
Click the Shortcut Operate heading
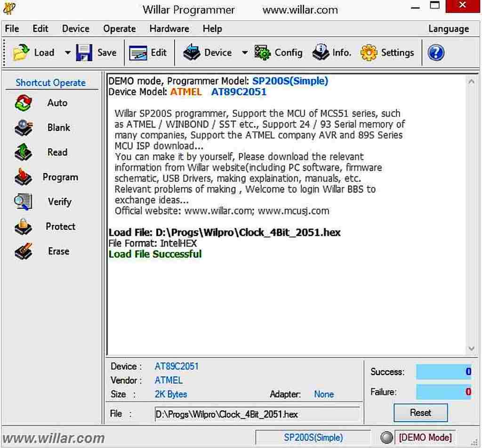[x=51, y=83]
